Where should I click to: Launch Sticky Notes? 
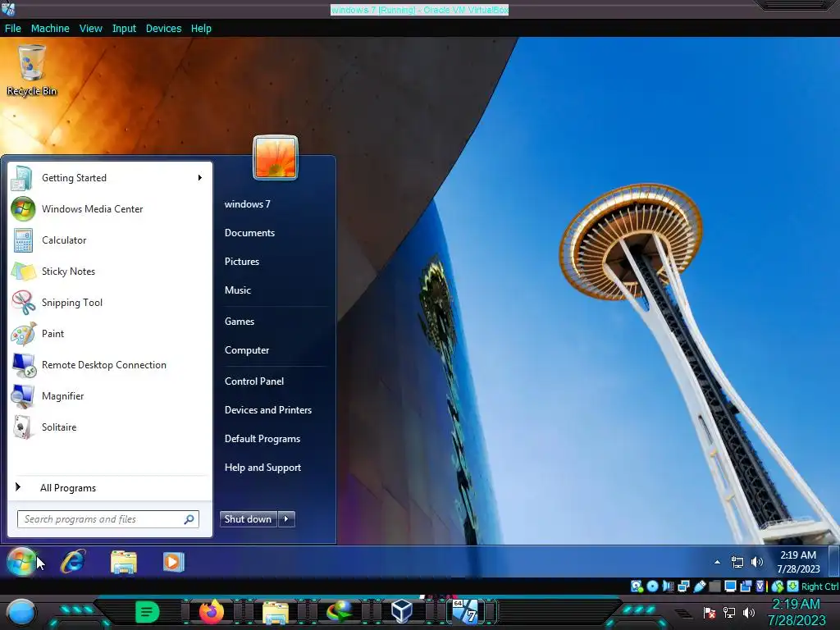point(110,271)
